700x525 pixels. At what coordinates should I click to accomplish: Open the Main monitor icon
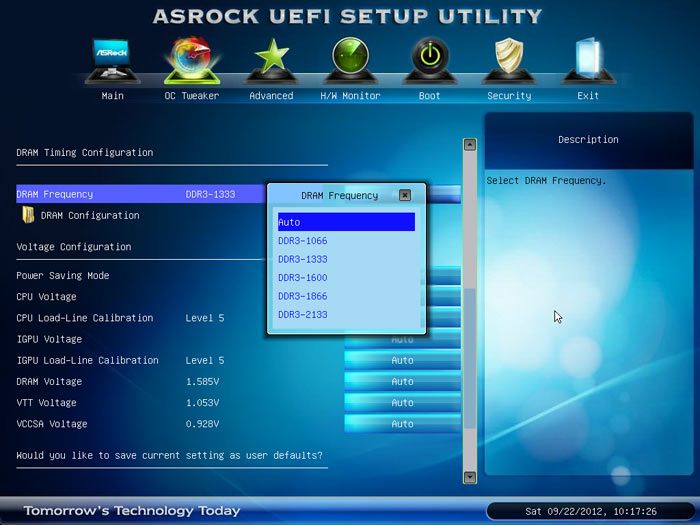click(112, 62)
